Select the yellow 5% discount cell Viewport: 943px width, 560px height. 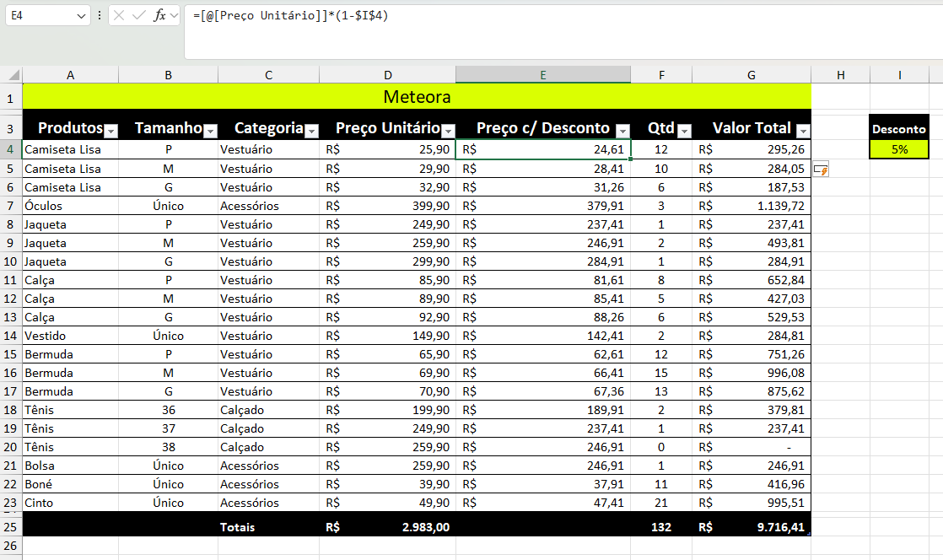(900, 149)
